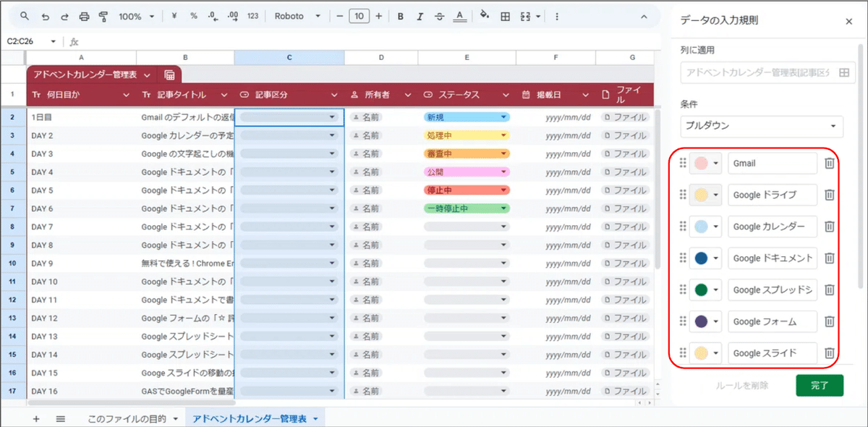Format cells as percent
This screenshot has width=868, height=427.
[x=194, y=16]
